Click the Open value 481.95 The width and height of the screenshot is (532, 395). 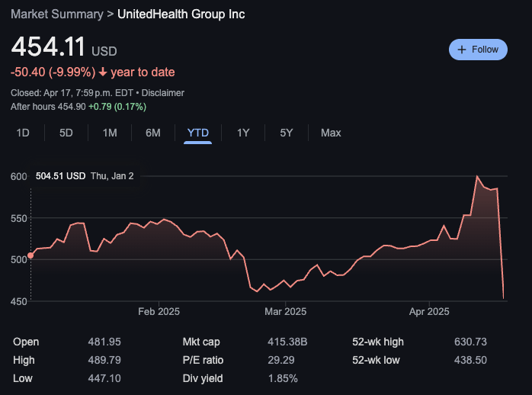(x=104, y=342)
